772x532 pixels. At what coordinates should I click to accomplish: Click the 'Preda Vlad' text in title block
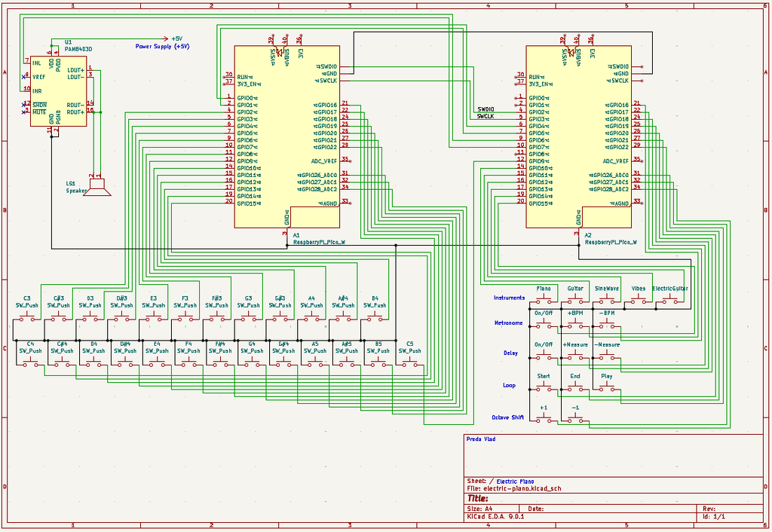tap(481, 439)
